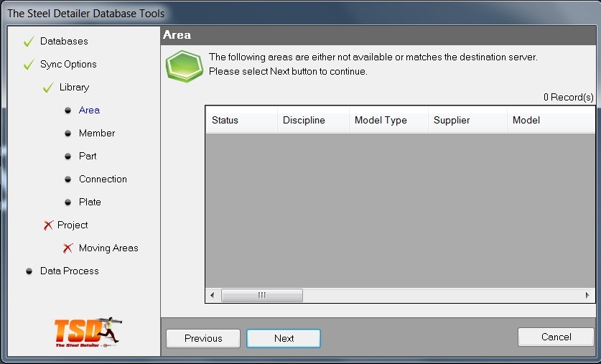Click red X icon beside Project
601x364 pixels.
(x=48, y=225)
